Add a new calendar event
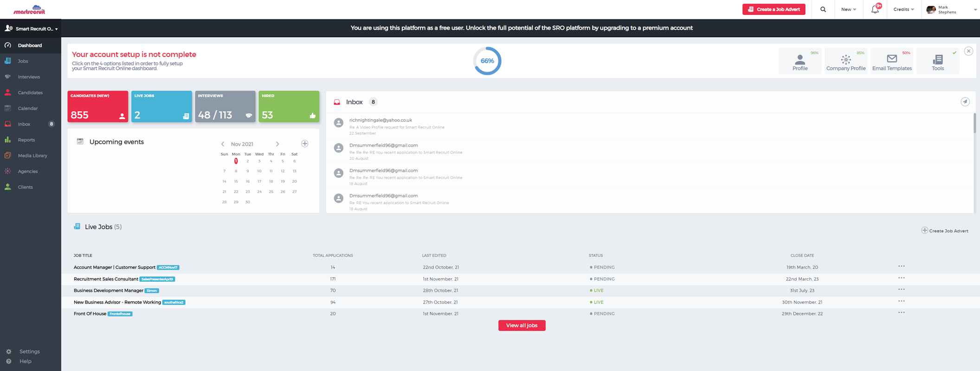The width and height of the screenshot is (980, 371). point(305,143)
